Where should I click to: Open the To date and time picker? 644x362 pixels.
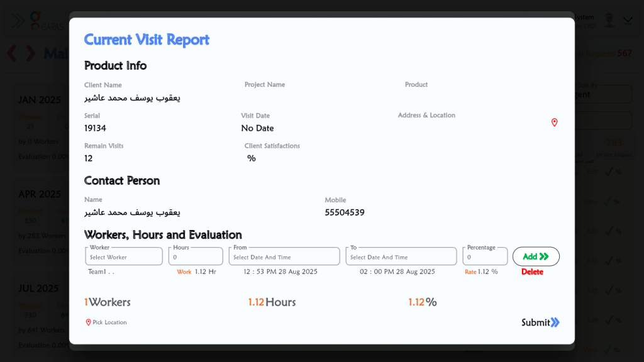401,256
